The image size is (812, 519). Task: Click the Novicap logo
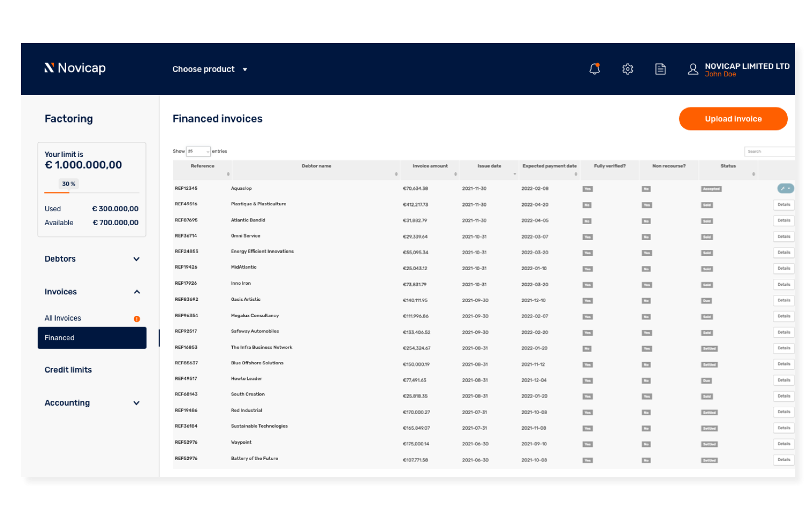tap(75, 68)
